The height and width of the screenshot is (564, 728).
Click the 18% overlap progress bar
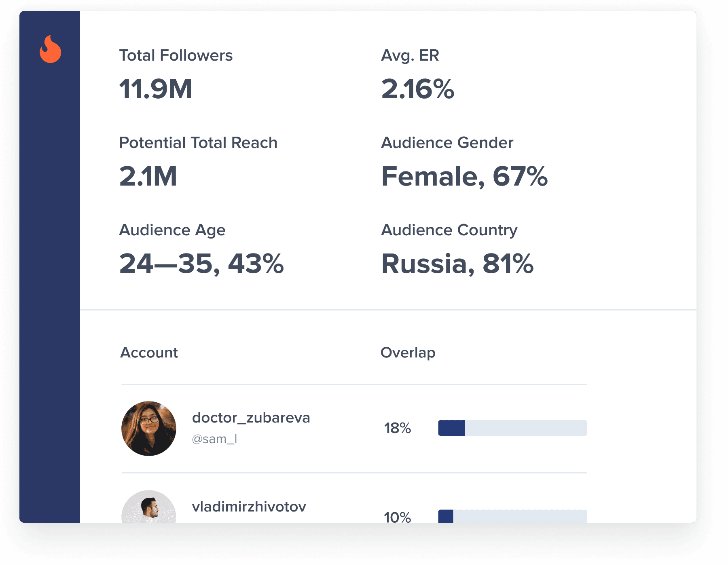512,428
